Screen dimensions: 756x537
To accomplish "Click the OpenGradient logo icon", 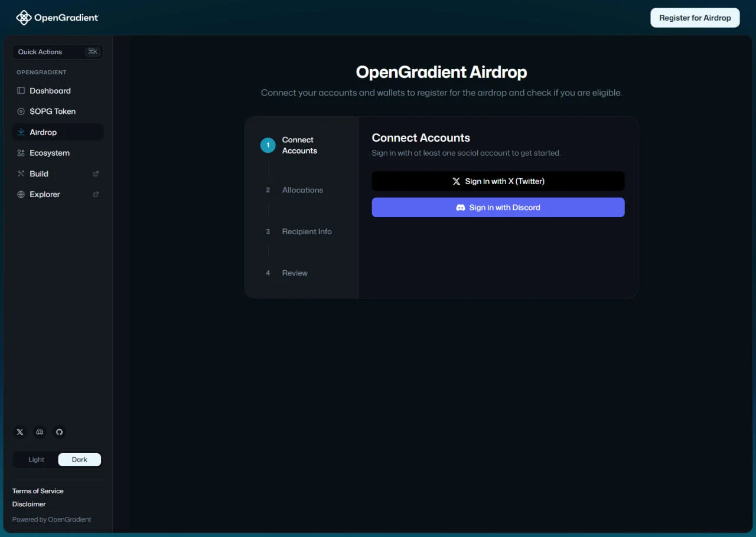I will point(24,18).
